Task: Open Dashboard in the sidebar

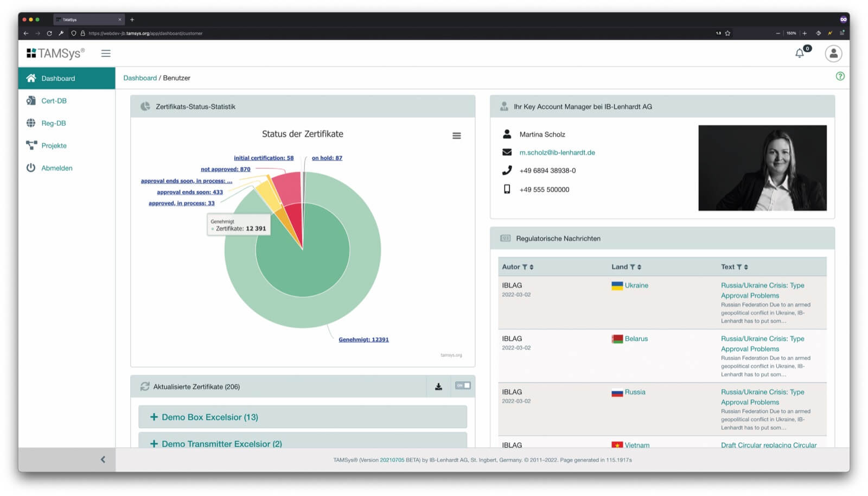Action: (x=67, y=78)
